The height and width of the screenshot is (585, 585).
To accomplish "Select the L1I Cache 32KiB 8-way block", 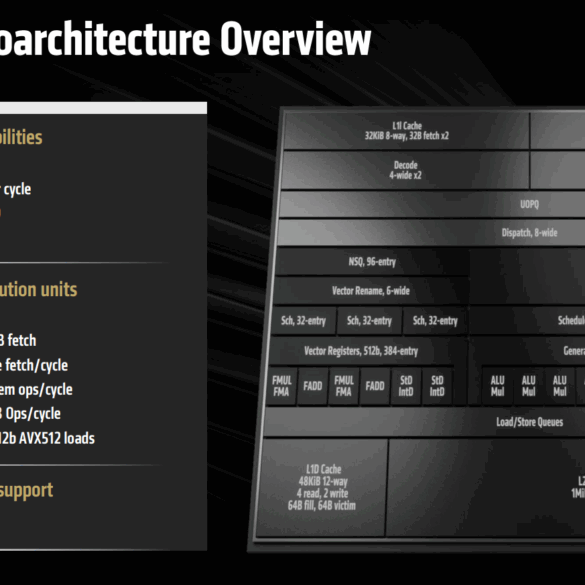I will [407, 131].
